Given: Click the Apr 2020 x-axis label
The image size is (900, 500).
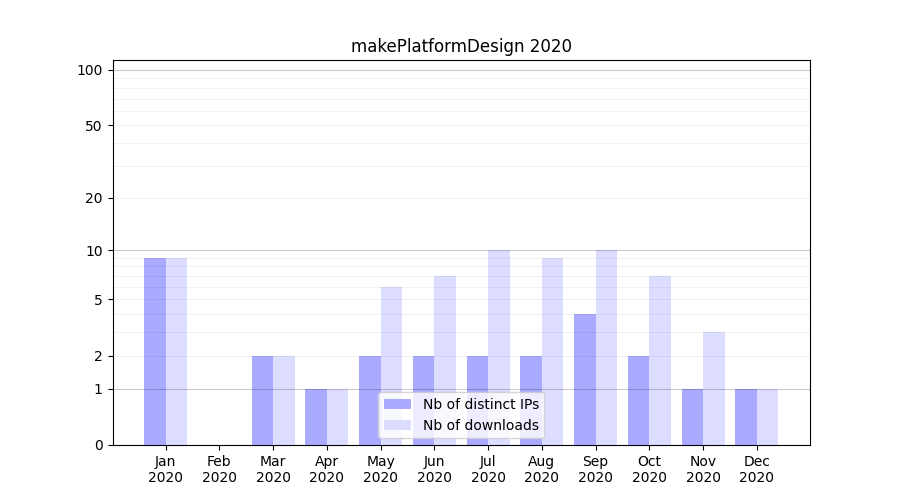Looking at the screenshot, I should coord(327,469).
